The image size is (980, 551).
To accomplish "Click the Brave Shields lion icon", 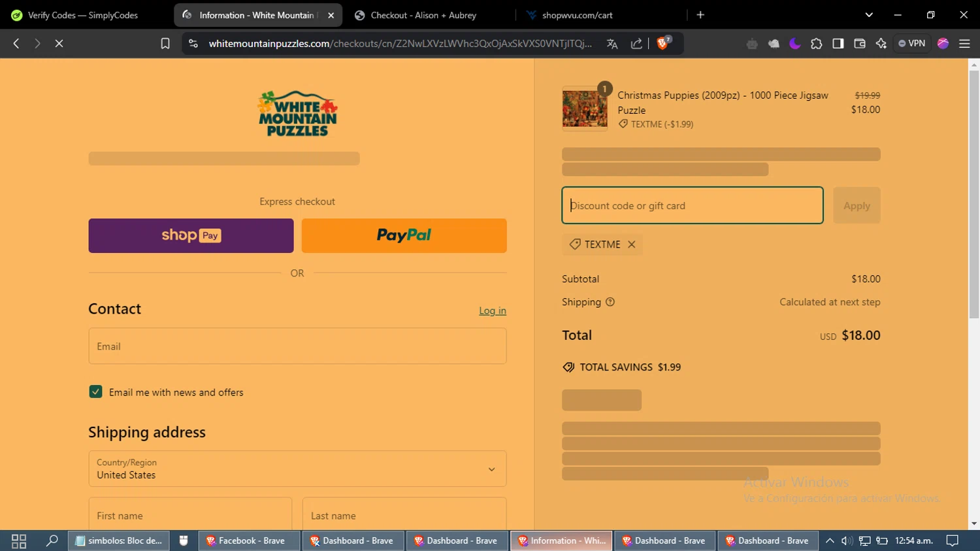I will click(663, 43).
